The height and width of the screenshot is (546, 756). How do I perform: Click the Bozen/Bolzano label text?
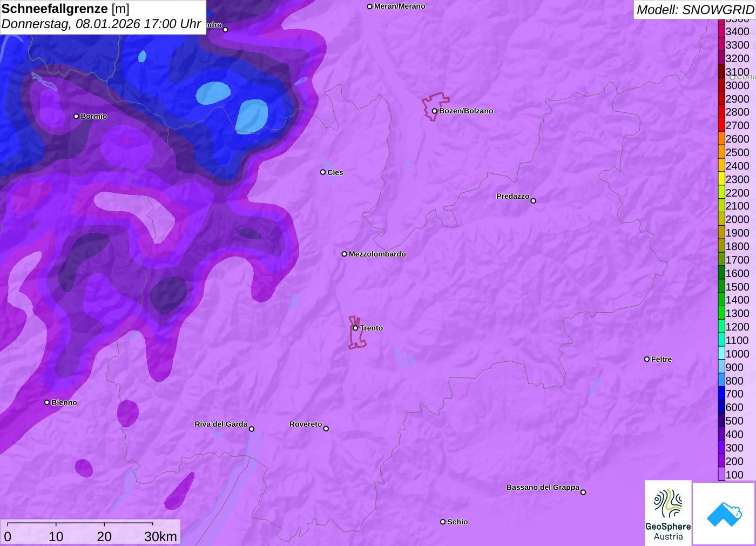point(466,111)
